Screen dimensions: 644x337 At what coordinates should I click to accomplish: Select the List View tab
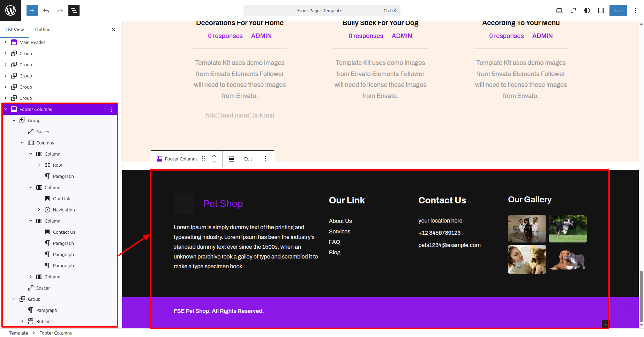click(x=15, y=30)
